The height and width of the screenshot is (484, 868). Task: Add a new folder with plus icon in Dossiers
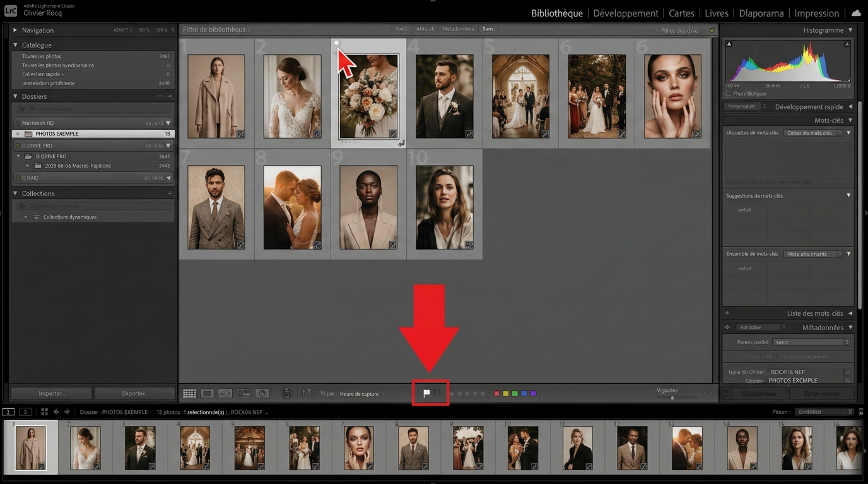coord(170,96)
